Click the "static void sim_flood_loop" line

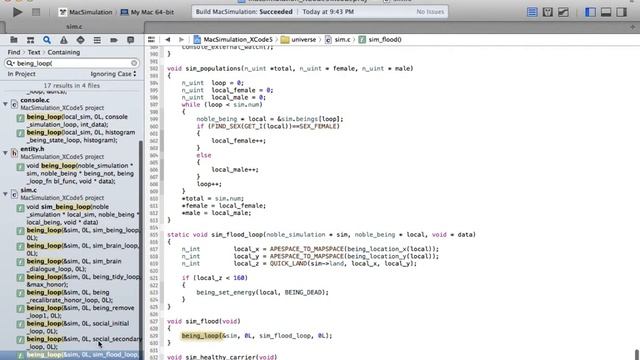321,234
